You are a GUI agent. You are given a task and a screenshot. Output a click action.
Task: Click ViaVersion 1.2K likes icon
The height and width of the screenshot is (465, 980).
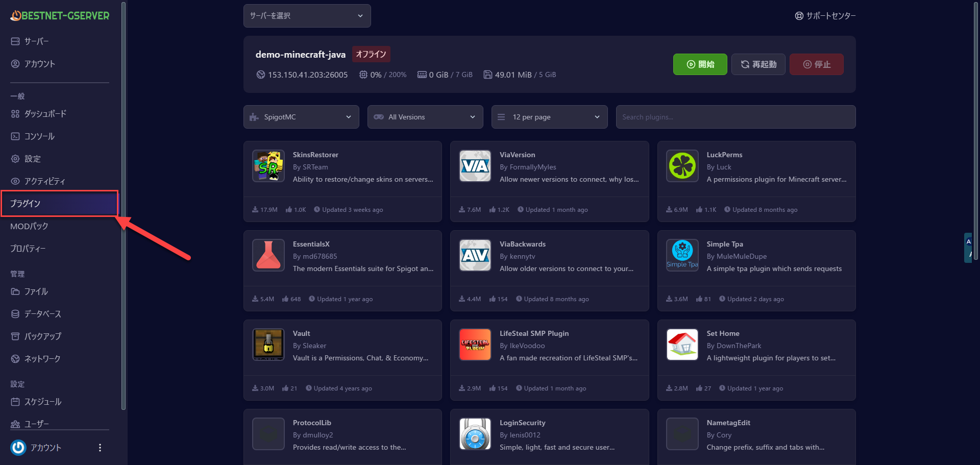click(493, 209)
